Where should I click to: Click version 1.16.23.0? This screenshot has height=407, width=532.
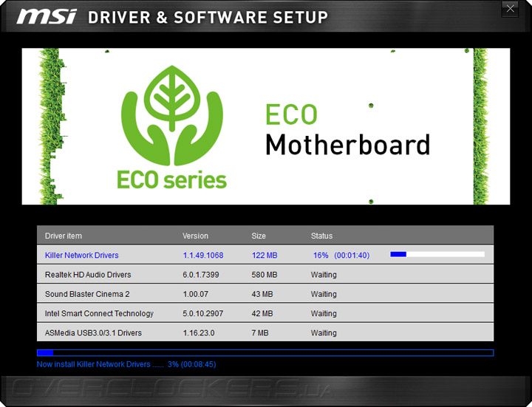pyautogui.click(x=199, y=332)
